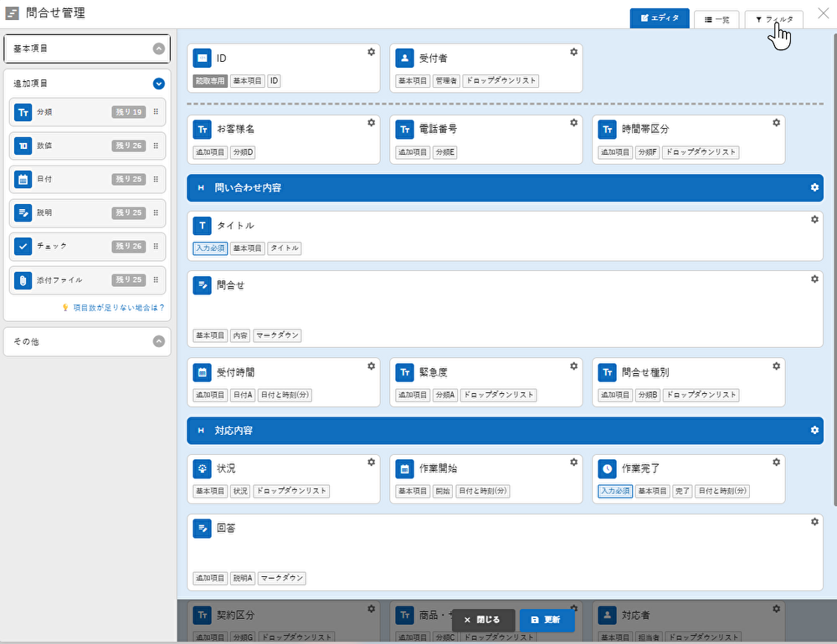This screenshot has width=837, height=644.
Task: Click gear icon on 受付者 field card
Action: [x=573, y=52]
